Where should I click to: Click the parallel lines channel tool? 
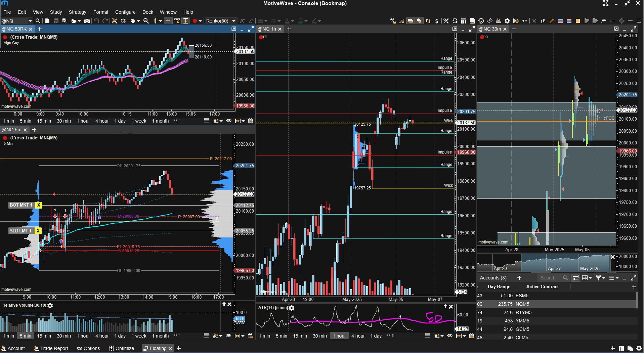pos(621,21)
